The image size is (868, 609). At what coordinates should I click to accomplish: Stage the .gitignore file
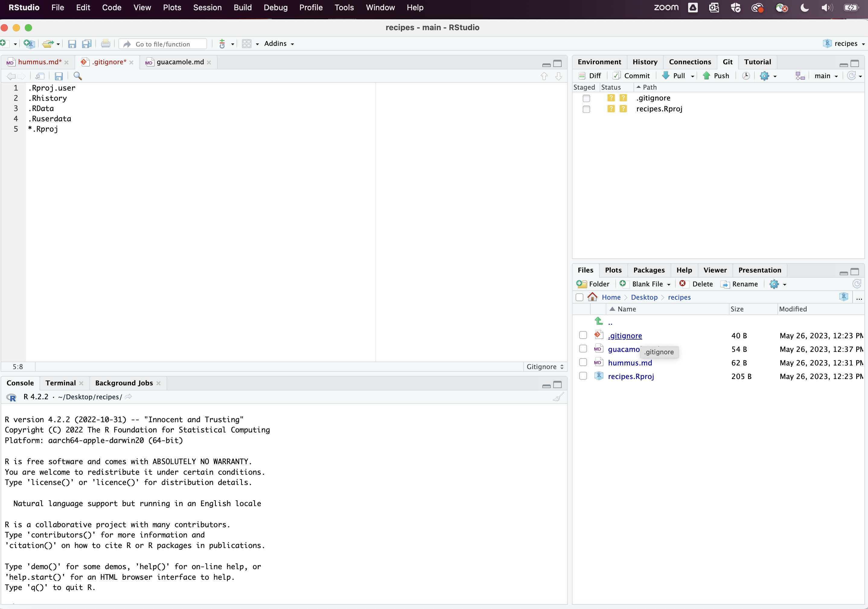586,98
